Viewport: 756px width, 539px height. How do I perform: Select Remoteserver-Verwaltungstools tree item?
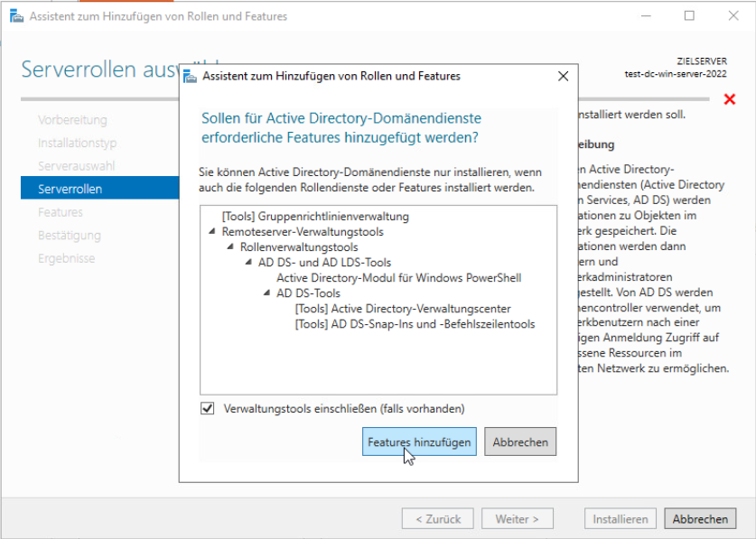pyautogui.click(x=303, y=232)
